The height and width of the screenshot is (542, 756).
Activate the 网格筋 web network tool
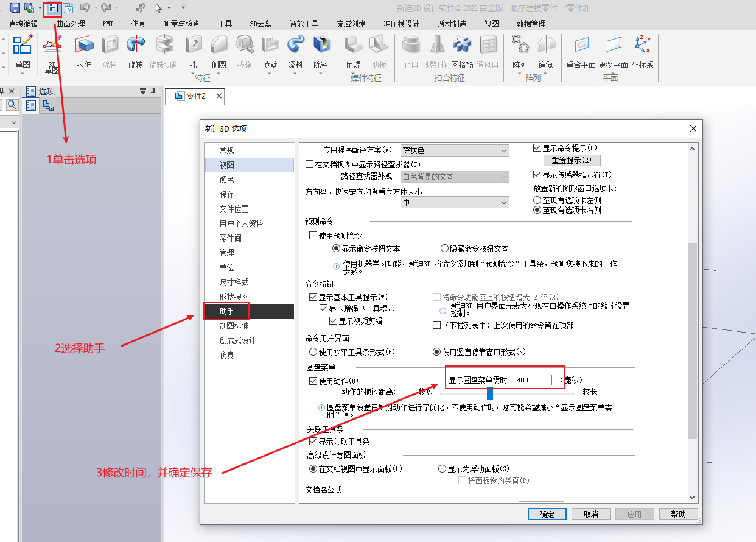point(463,52)
